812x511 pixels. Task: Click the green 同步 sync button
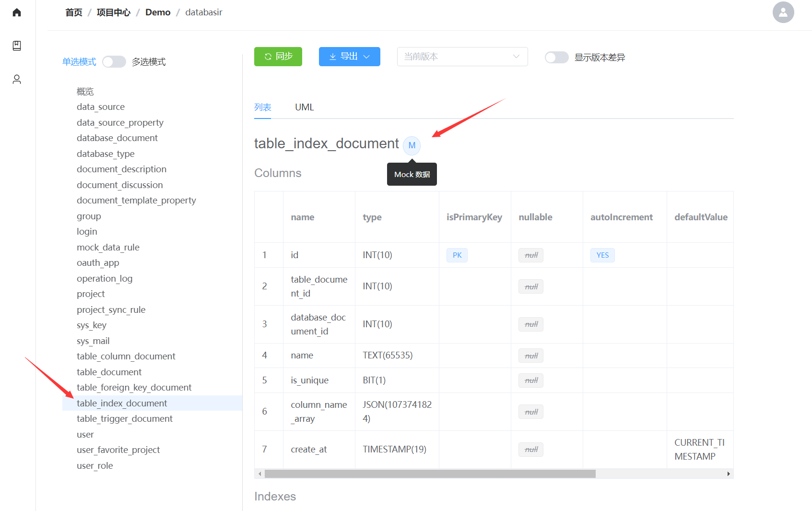click(x=278, y=57)
